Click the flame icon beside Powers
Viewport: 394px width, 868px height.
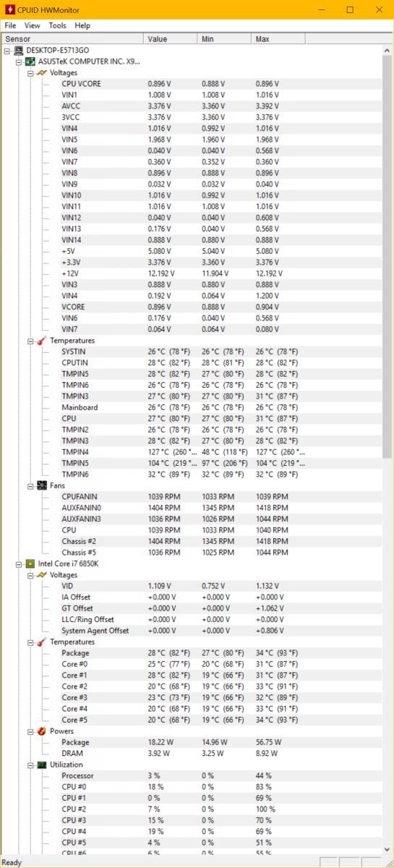coord(42,731)
